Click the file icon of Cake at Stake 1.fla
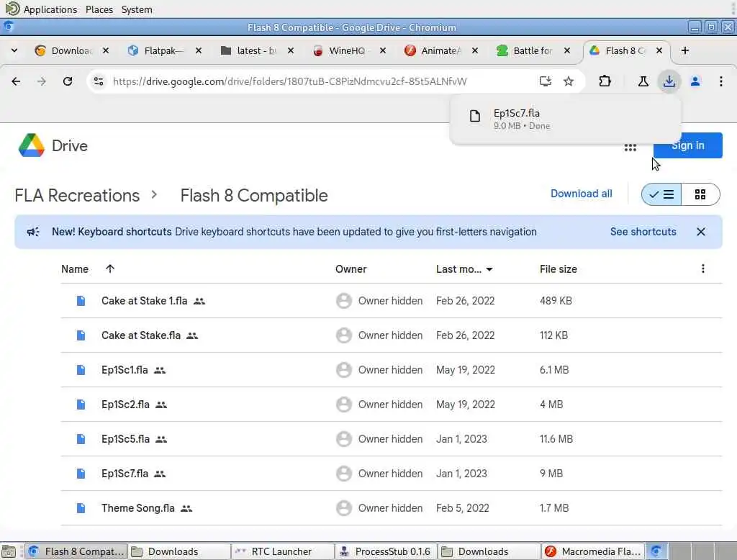The width and height of the screenshot is (737, 560). pos(81,301)
